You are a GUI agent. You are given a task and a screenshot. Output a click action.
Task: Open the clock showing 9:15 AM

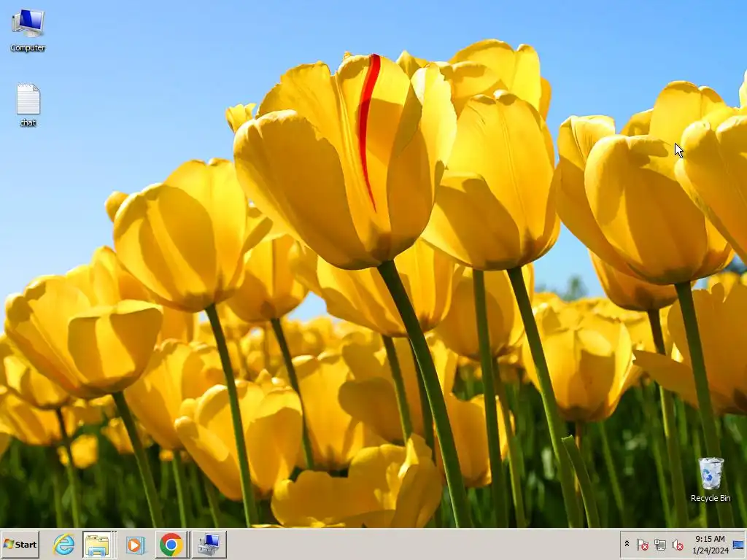coord(710,544)
